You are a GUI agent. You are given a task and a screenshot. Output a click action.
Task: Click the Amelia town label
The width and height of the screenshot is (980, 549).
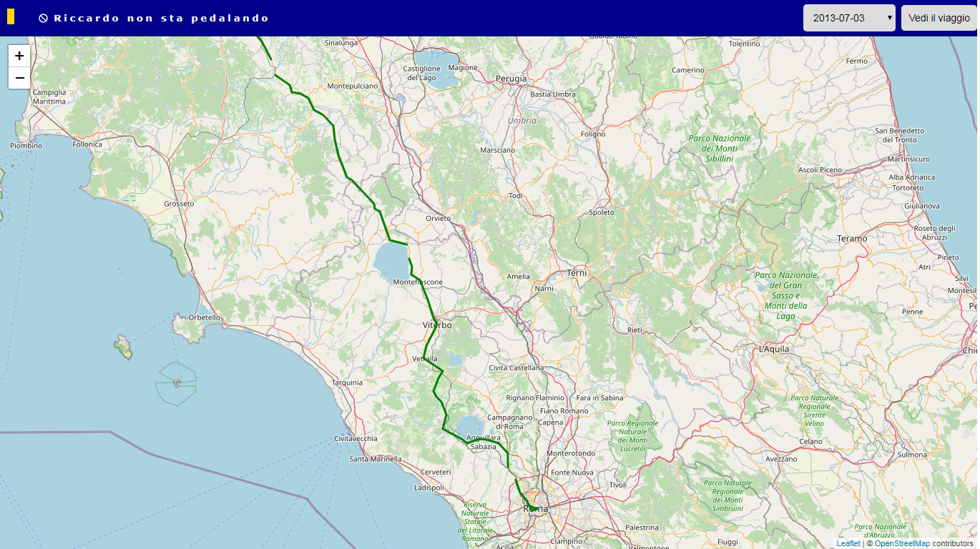[519, 277]
